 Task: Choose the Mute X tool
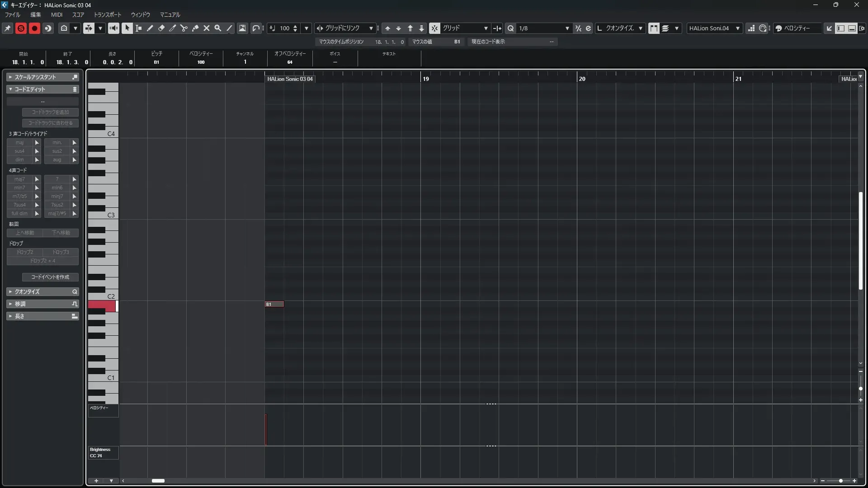tap(207, 28)
